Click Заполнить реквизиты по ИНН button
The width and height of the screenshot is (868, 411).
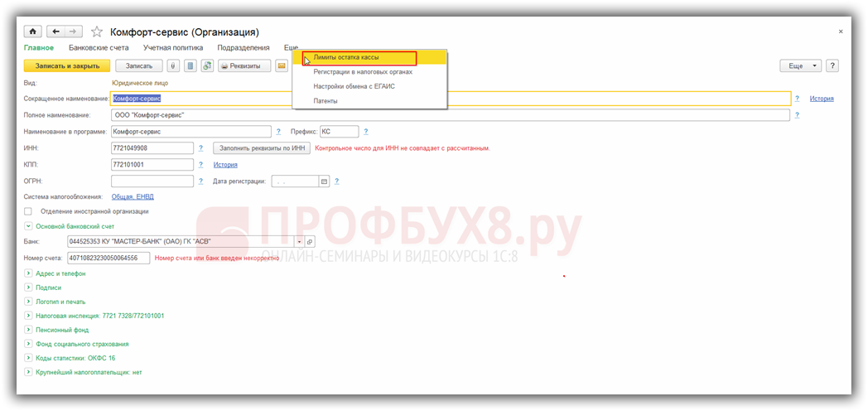pyautogui.click(x=262, y=148)
